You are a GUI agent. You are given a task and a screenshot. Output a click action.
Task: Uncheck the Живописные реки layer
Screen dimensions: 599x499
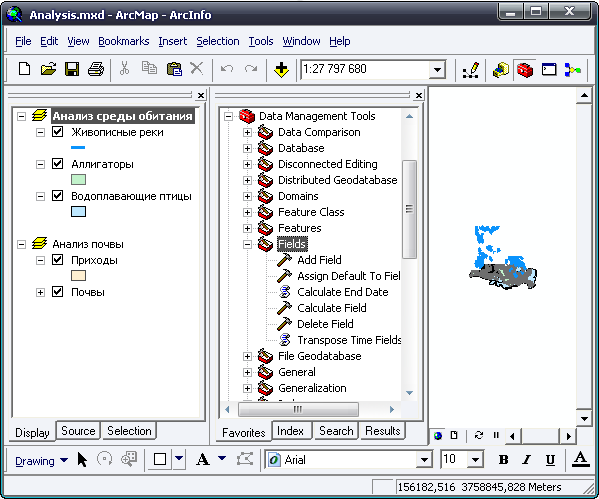coord(57,132)
